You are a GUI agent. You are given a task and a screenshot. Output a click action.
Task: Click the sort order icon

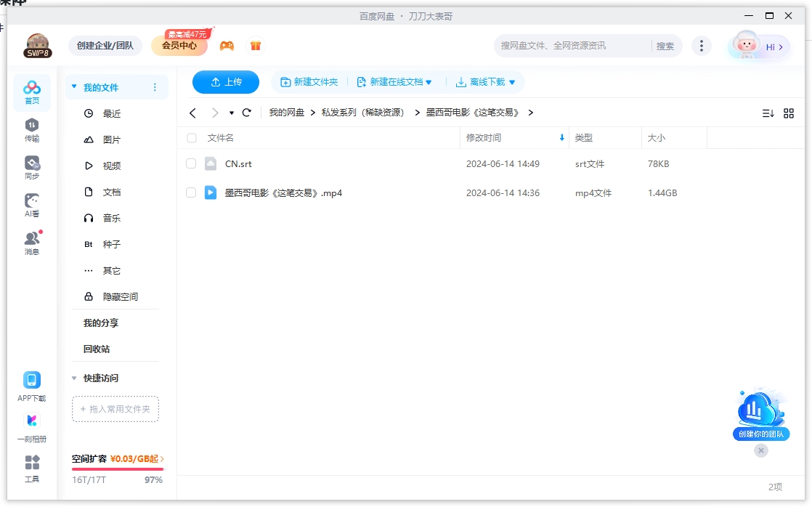pos(768,113)
